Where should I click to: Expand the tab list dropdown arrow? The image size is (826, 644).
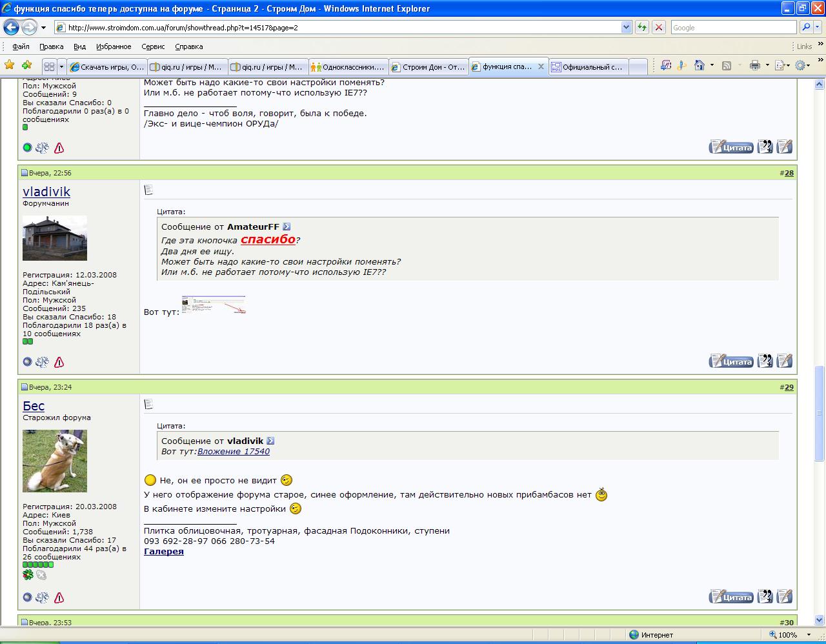62,66
